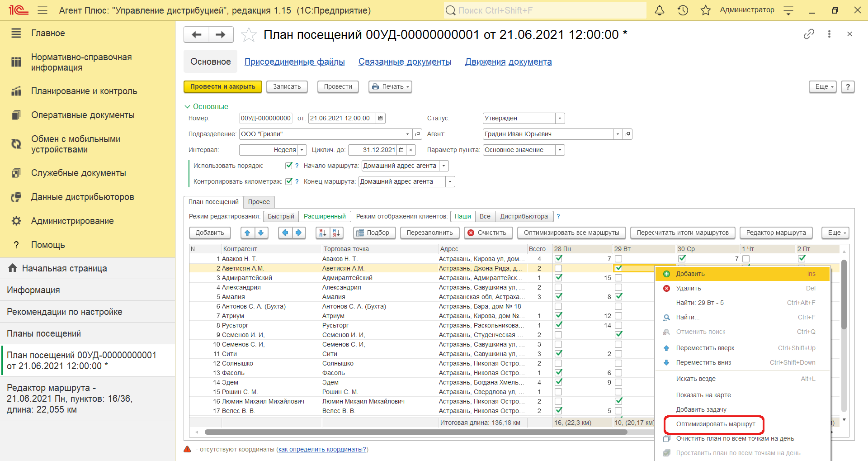The image size is (868, 461).
Task: Toggle 28 Пн checkbox for Аваков Н. Т.
Action: pyautogui.click(x=558, y=259)
